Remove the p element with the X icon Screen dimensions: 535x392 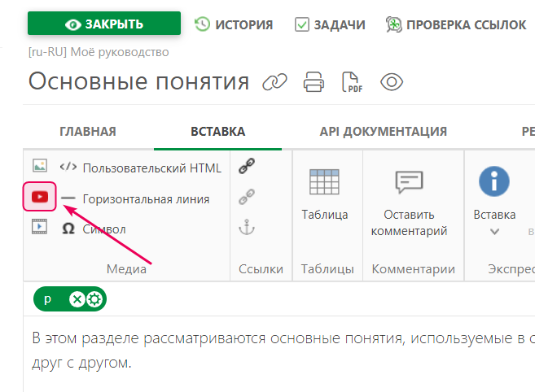click(x=77, y=299)
